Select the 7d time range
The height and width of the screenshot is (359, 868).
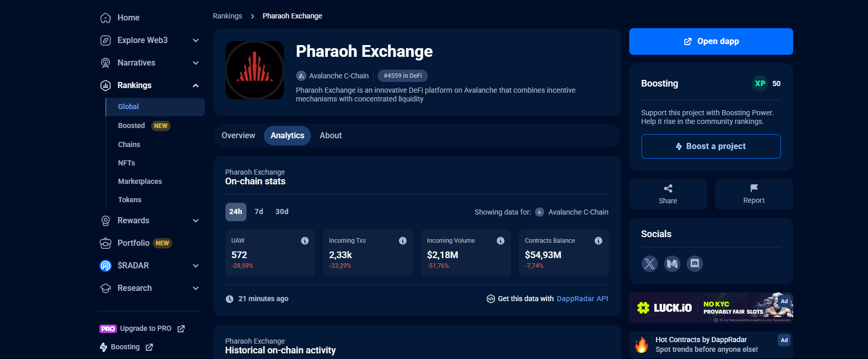[x=259, y=212]
